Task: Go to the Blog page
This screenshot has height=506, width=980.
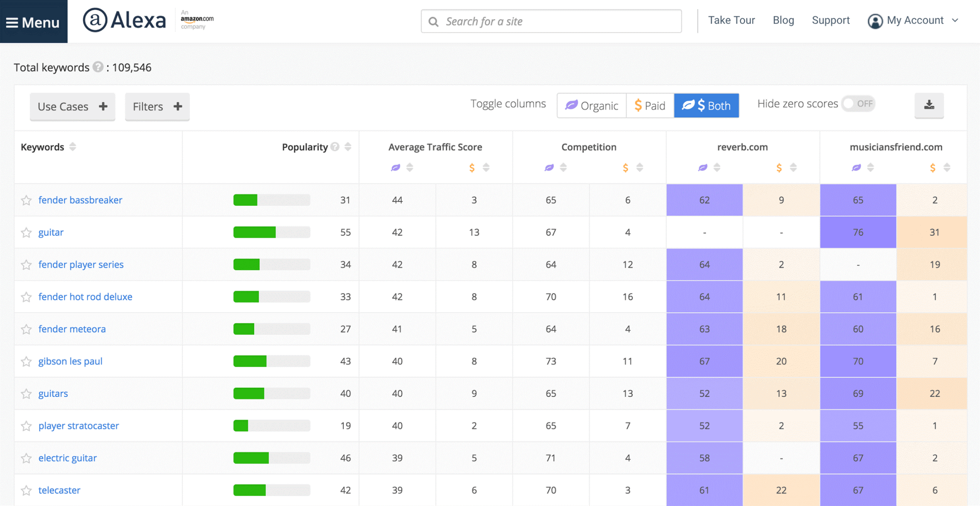Action: pyautogui.click(x=783, y=20)
